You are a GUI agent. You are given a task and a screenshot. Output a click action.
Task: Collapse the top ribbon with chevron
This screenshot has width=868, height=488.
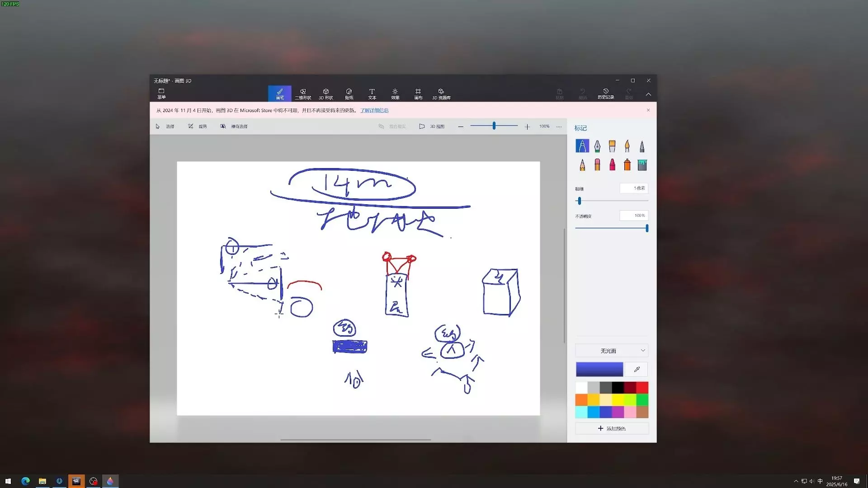648,94
